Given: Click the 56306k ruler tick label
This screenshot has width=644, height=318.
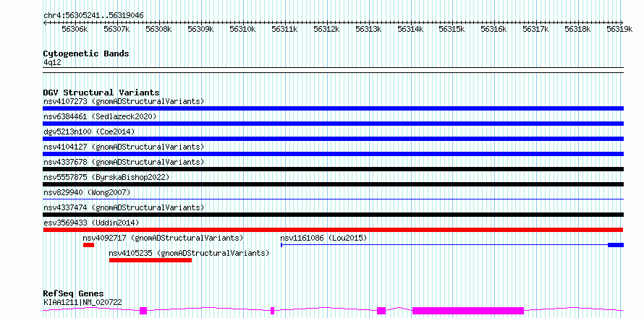Looking at the screenshot, I should (x=75, y=29).
